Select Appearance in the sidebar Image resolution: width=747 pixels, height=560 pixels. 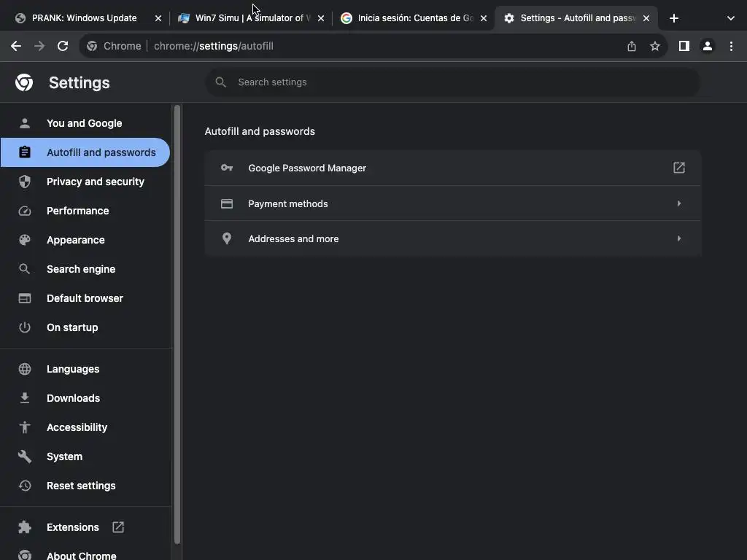[75, 240]
